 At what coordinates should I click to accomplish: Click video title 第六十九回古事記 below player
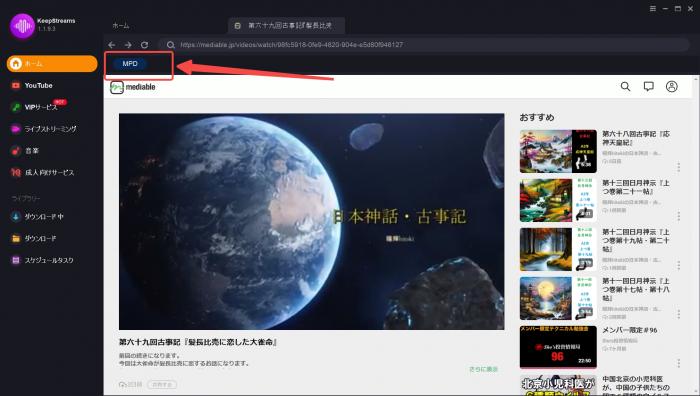coord(198,342)
